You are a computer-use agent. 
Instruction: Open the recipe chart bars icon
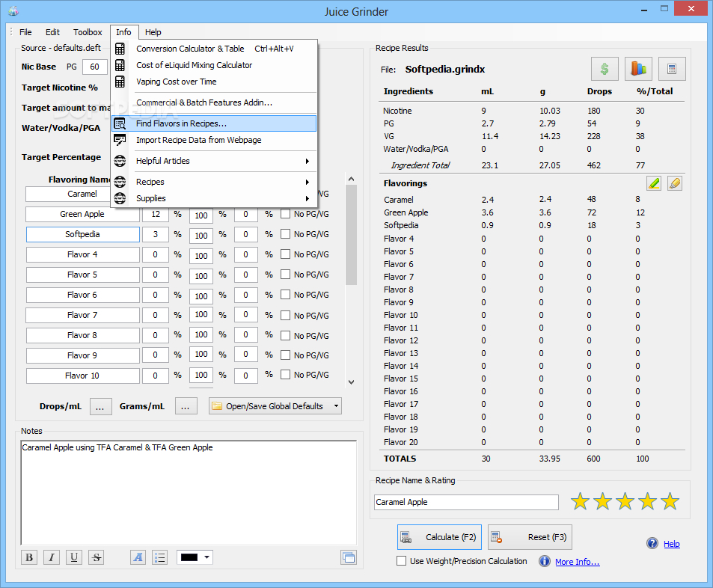tap(638, 69)
